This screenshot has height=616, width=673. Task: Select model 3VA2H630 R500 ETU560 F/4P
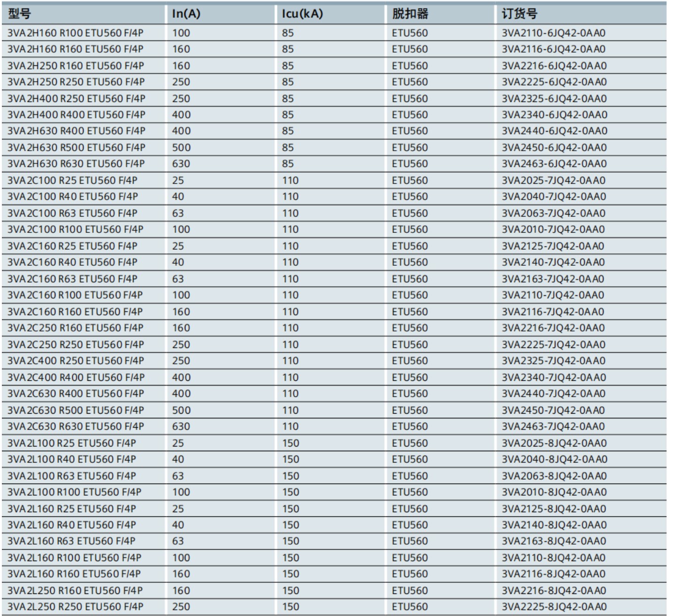pos(76,147)
